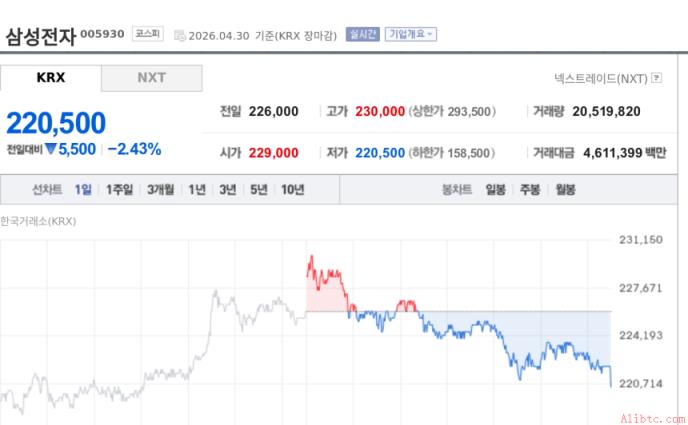Expand the 기업개요 dropdown
The width and height of the screenshot is (688, 425).
(x=411, y=34)
